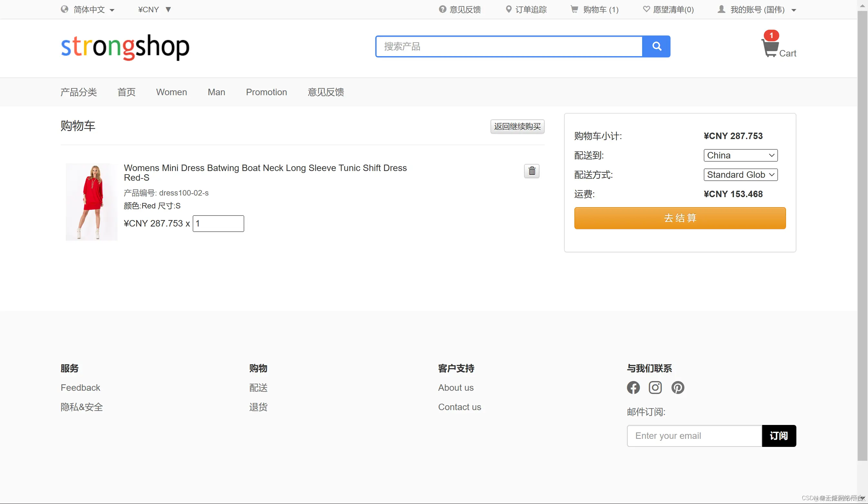Open the Pinterest icon in footer

(678, 388)
